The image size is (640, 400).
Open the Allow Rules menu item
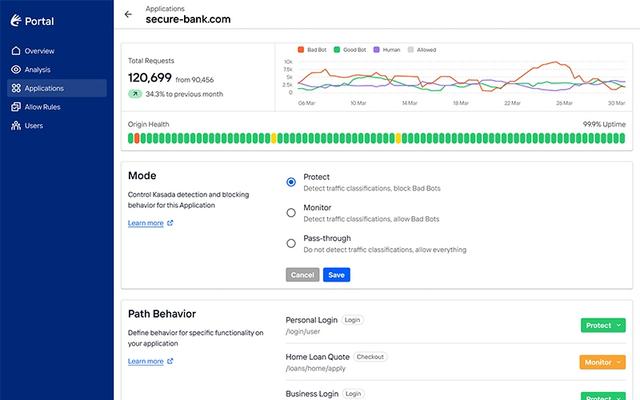[41, 107]
